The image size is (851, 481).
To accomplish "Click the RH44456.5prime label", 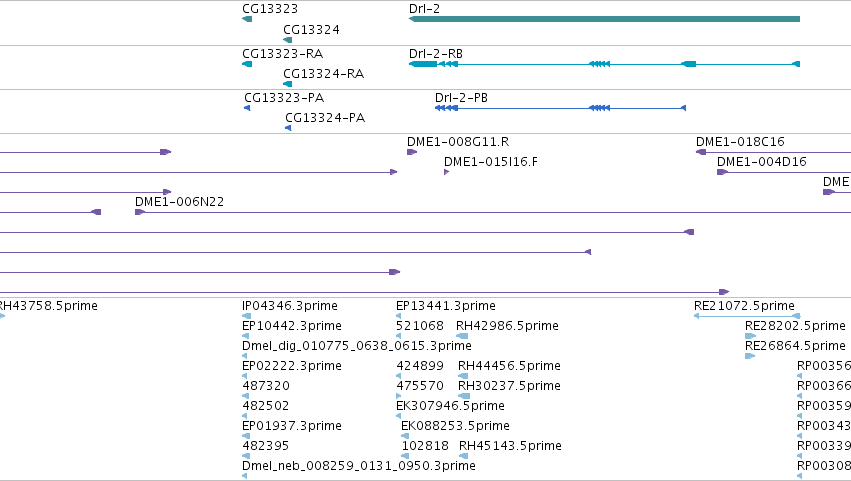I will 509,366.
